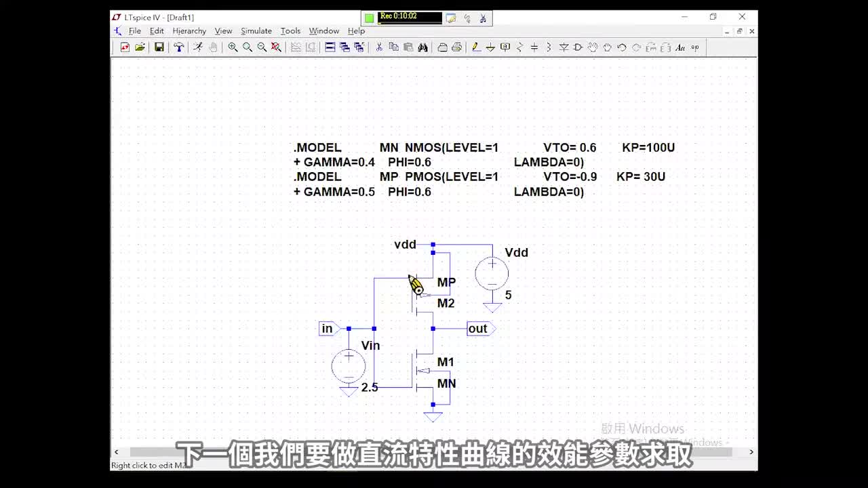The height and width of the screenshot is (488, 868).
Task: Run the simulation with running-man icon
Action: (x=197, y=47)
